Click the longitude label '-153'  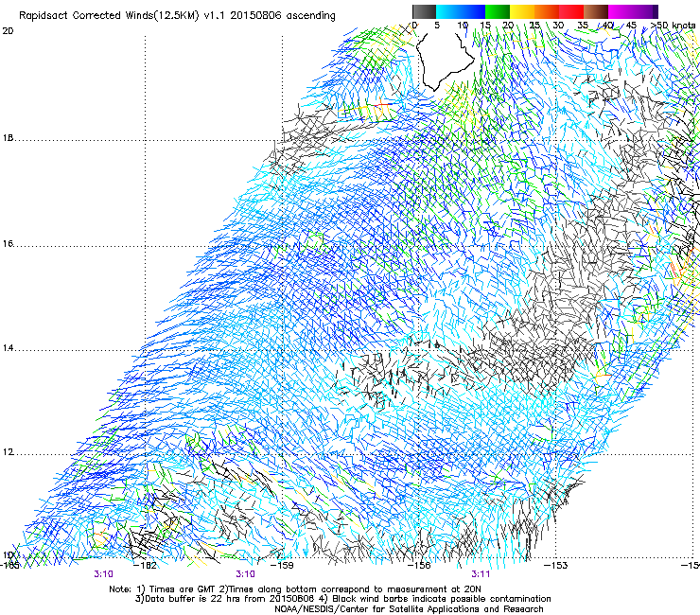point(556,566)
